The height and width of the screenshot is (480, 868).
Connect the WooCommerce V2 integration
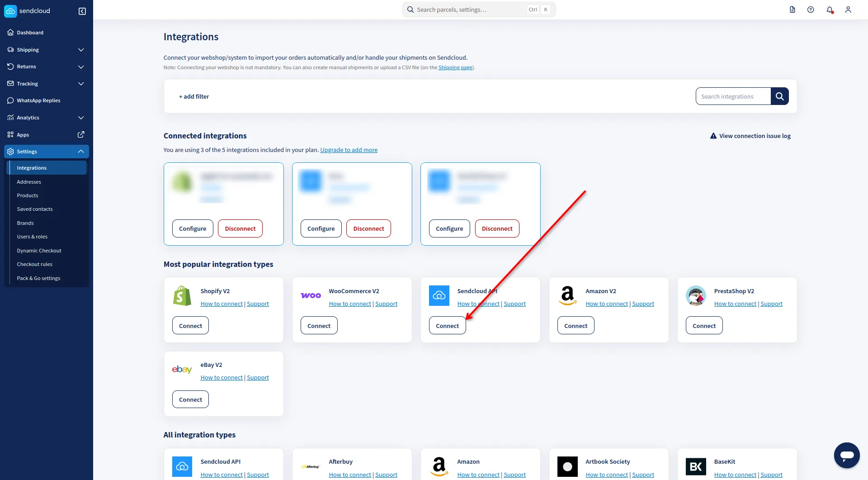point(319,326)
